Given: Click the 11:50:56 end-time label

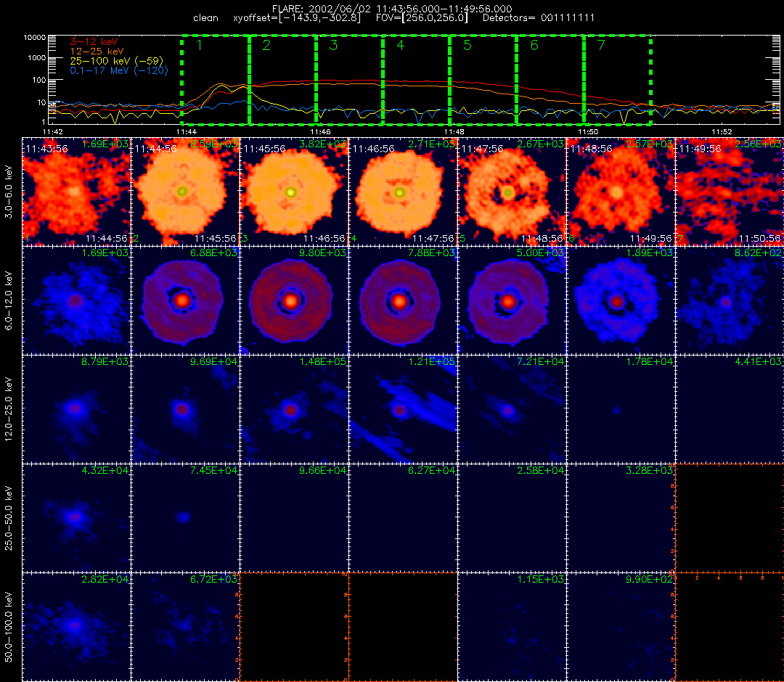Looking at the screenshot, I should (x=759, y=239).
